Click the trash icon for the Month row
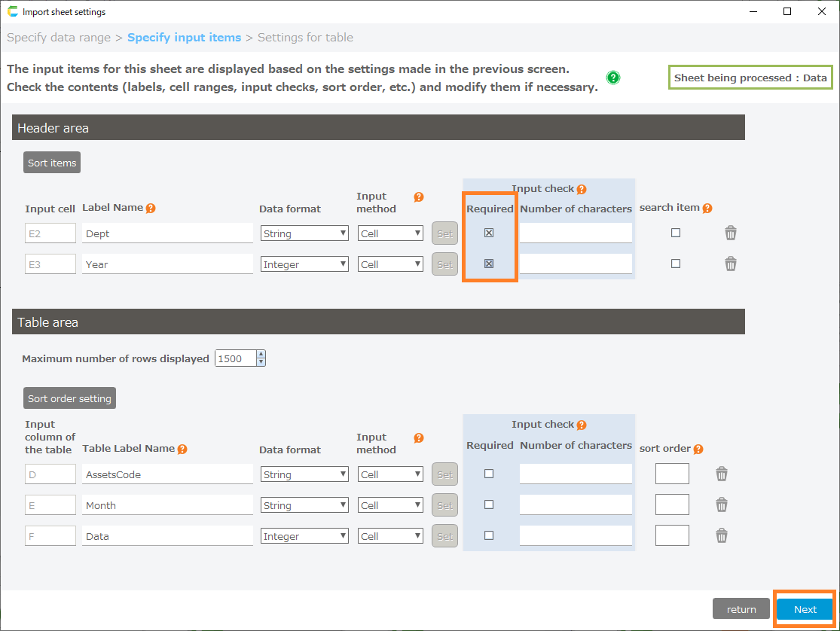 721,505
